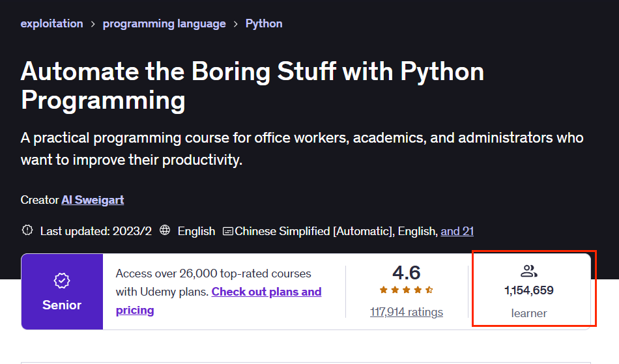Click the 4.6 rating score

[406, 272]
